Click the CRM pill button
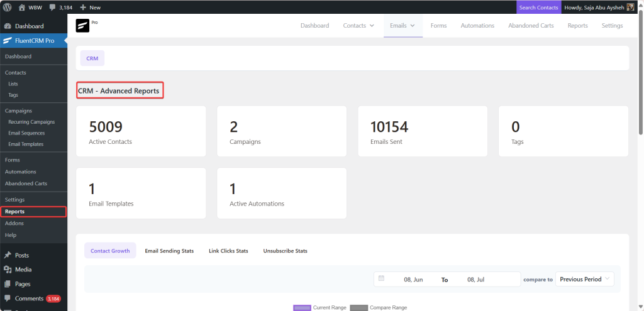Viewport: 644px width, 311px height. pos(92,58)
